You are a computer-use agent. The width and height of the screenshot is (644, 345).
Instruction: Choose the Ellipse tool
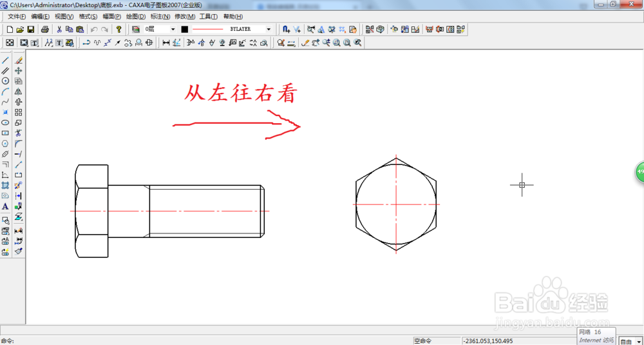pyautogui.click(x=6, y=123)
